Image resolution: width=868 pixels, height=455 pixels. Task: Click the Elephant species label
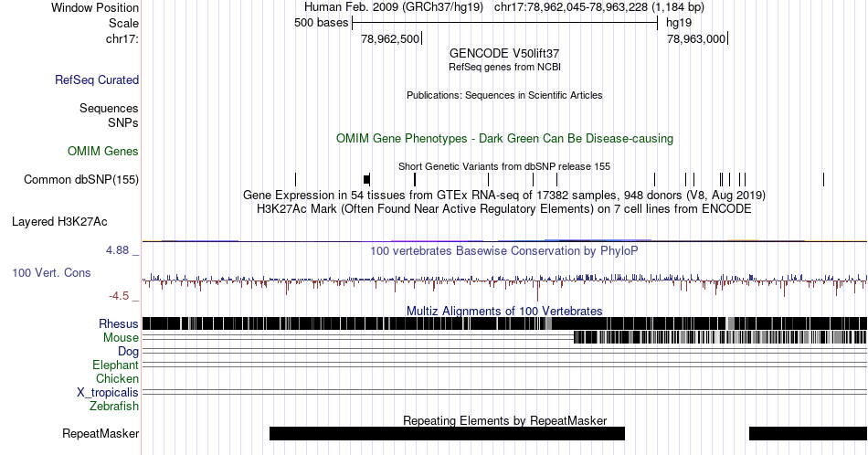pyautogui.click(x=115, y=365)
